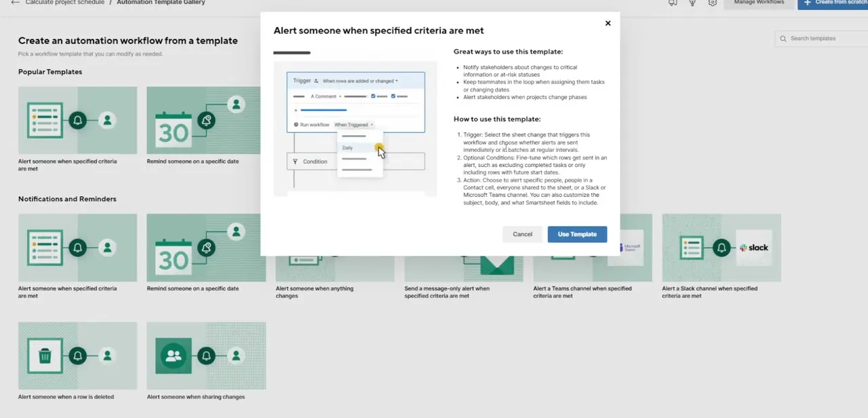Click the Automation Template Gallery breadcrumb

[x=161, y=3]
